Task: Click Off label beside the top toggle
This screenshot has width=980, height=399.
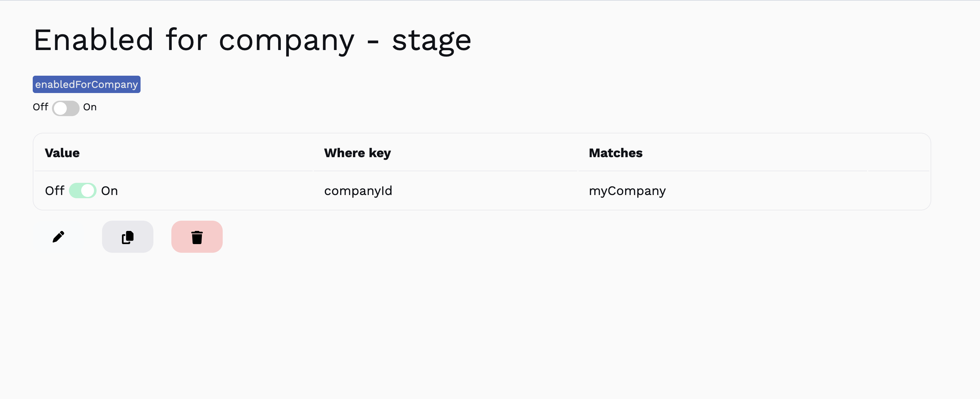Action: (40, 107)
